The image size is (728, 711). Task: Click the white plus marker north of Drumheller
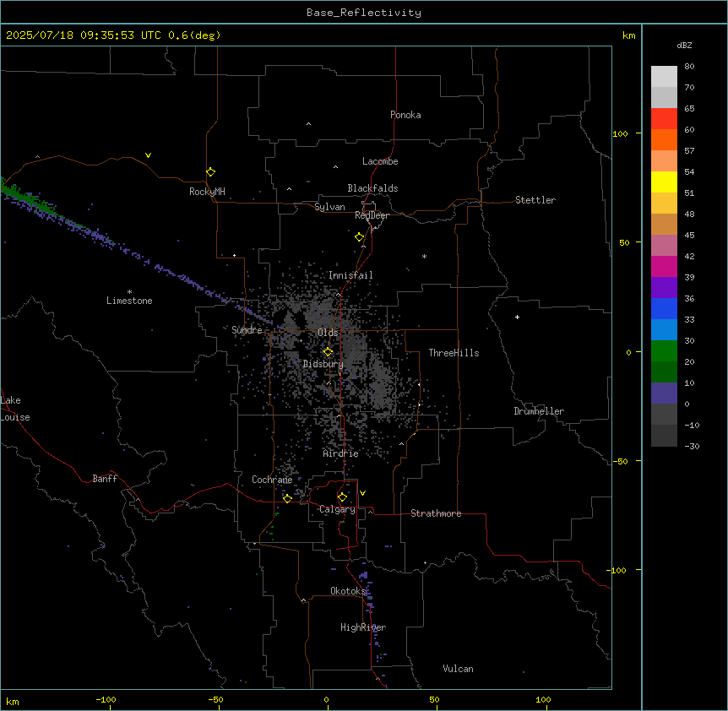point(517,317)
